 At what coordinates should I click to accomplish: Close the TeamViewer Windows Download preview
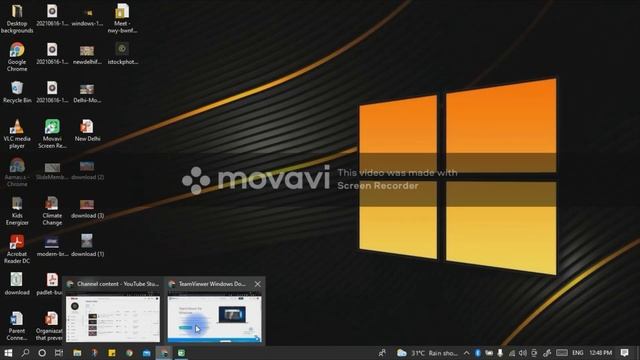[x=258, y=284]
